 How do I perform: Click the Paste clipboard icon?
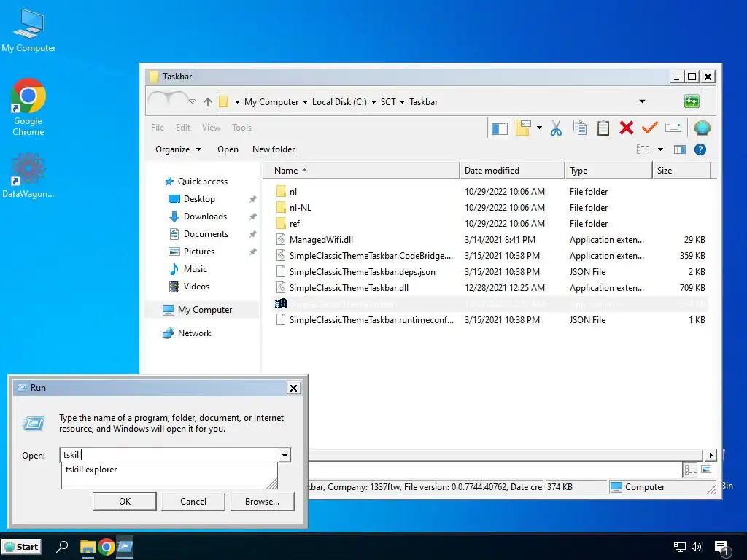click(603, 128)
